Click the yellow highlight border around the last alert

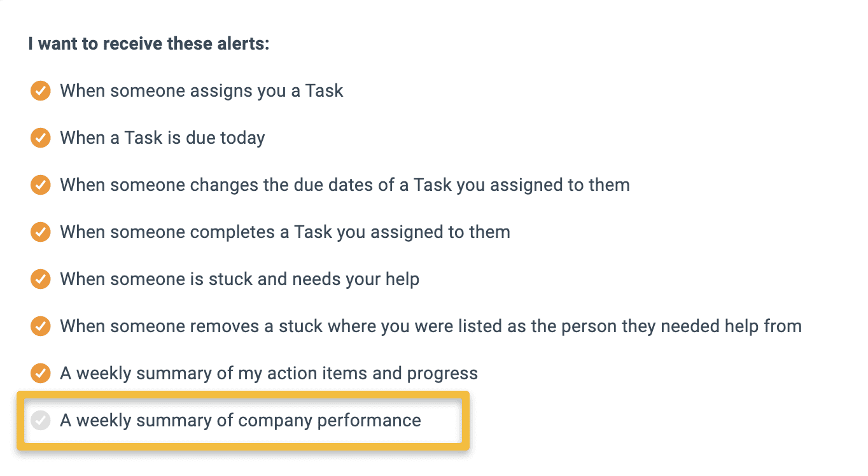tap(243, 395)
